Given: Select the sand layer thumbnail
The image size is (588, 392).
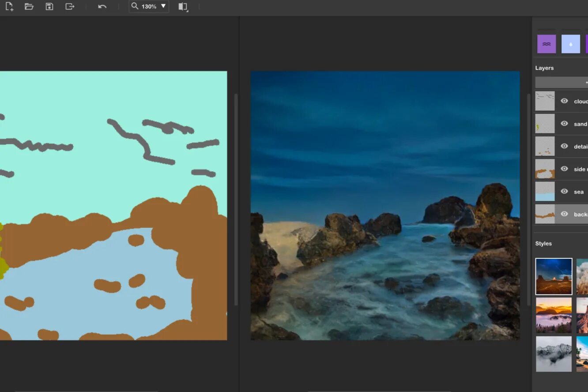Looking at the screenshot, I should (x=545, y=124).
